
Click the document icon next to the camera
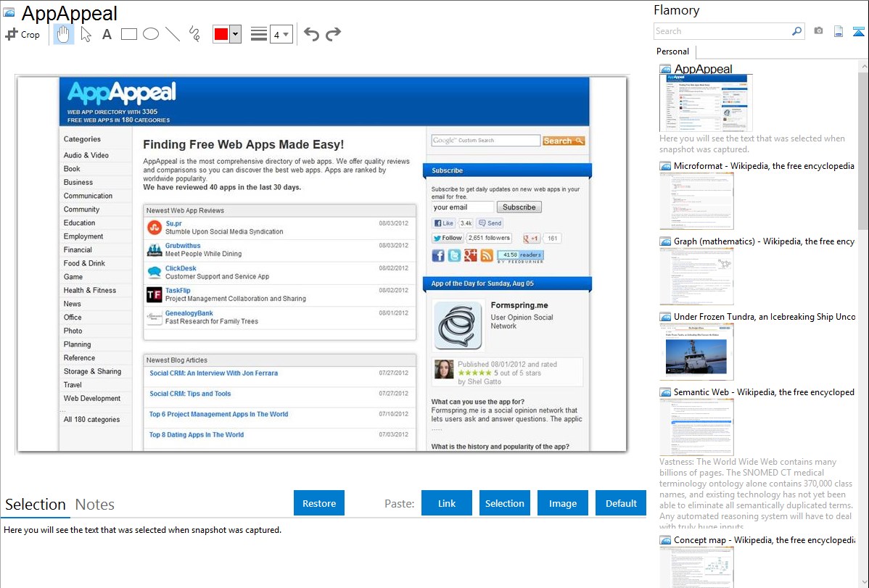(x=839, y=31)
